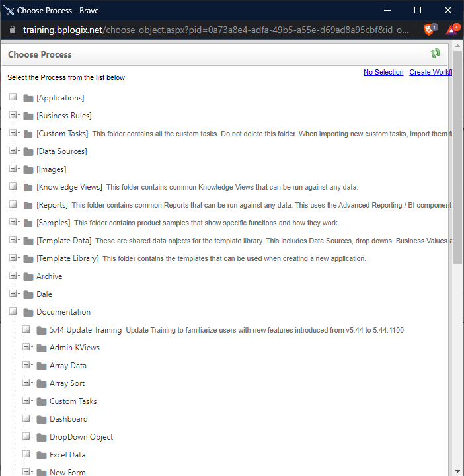The height and width of the screenshot is (476, 464).
Task: Click the [Knowledge Views] folder icon
Action: click(x=28, y=187)
